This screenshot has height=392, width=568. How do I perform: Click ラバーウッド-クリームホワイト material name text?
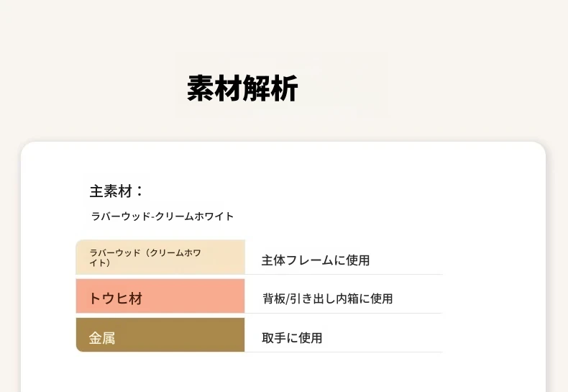pyautogui.click(x=162, y=216)
